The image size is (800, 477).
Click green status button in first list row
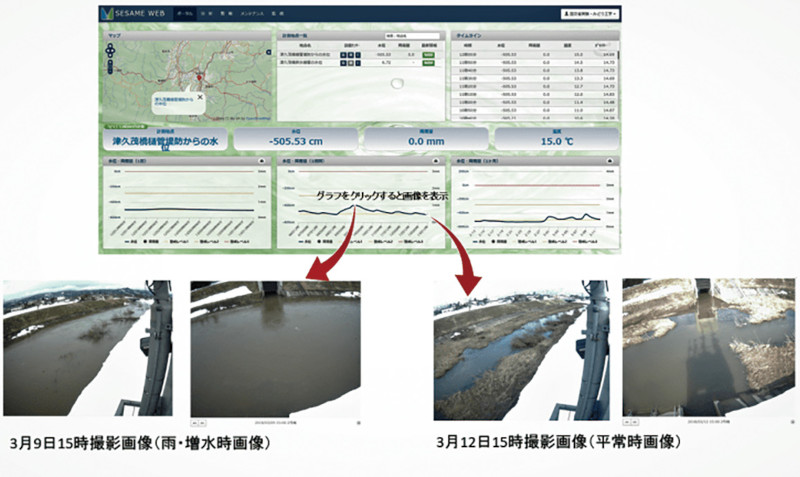pos(427,55)
